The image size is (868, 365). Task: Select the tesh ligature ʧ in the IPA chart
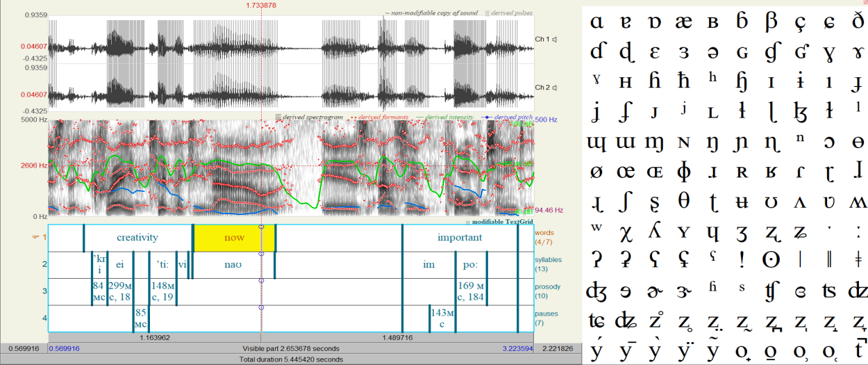click(771, 291)
